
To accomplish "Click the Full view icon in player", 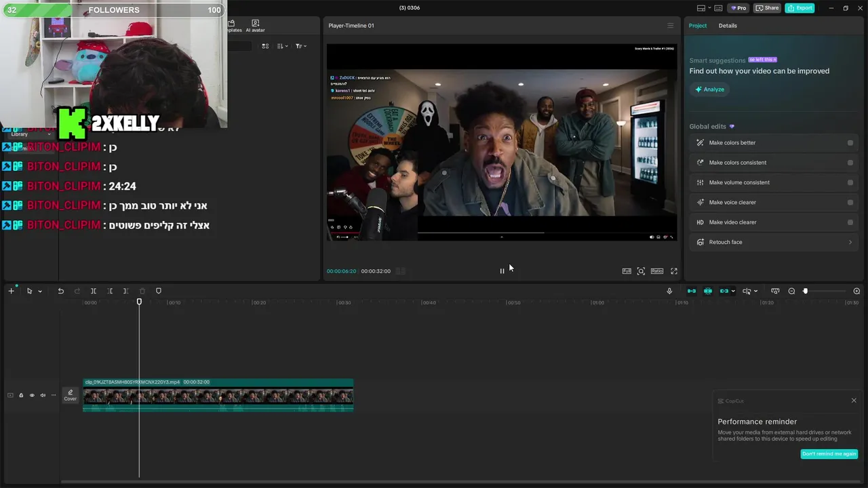I will pos(627,271).
